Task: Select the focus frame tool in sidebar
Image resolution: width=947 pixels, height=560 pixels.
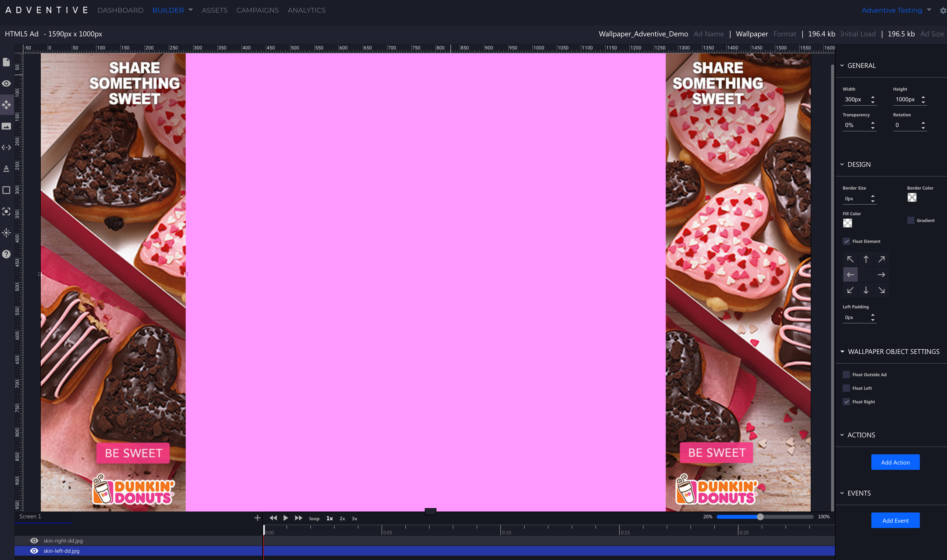Action: coord(6,211)
